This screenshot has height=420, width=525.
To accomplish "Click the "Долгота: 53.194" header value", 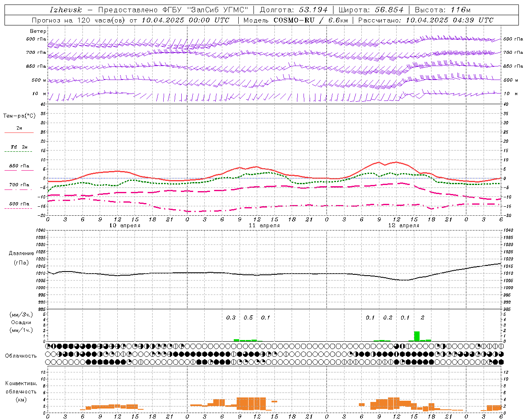I will [294, 10].
